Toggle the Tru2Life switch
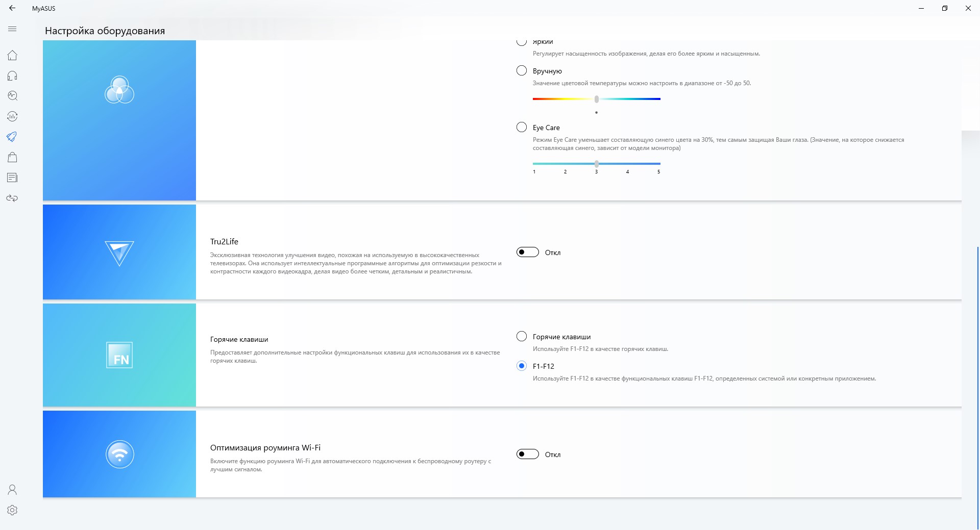The height and width of the screenshot is (530, 980). pyautogui.click(x=528, y=252)
